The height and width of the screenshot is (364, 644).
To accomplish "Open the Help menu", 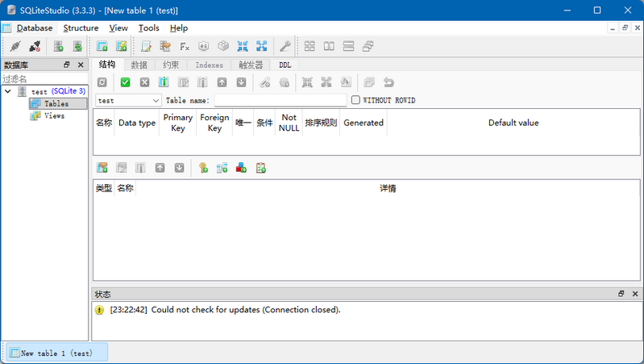I will [x=179, y=28].
